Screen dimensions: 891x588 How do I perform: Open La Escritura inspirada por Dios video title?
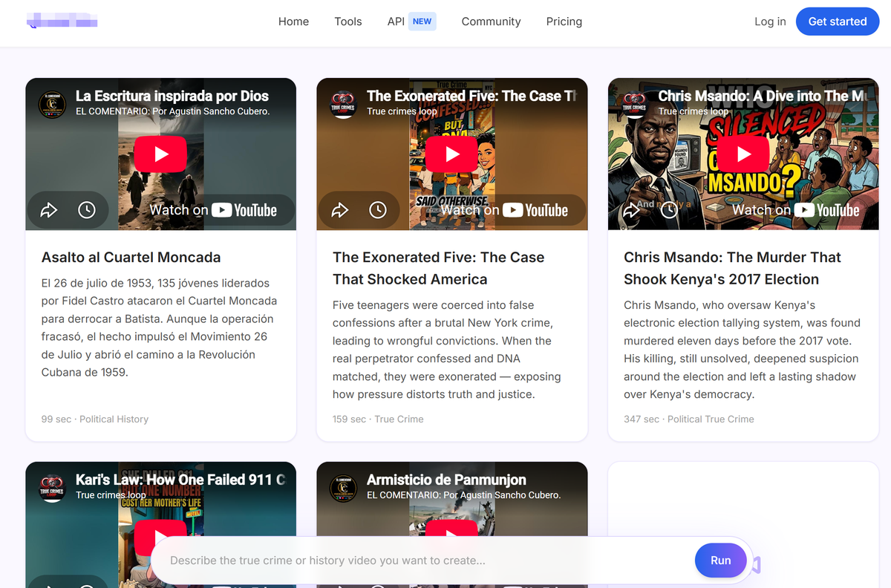(x=172, y=96)
